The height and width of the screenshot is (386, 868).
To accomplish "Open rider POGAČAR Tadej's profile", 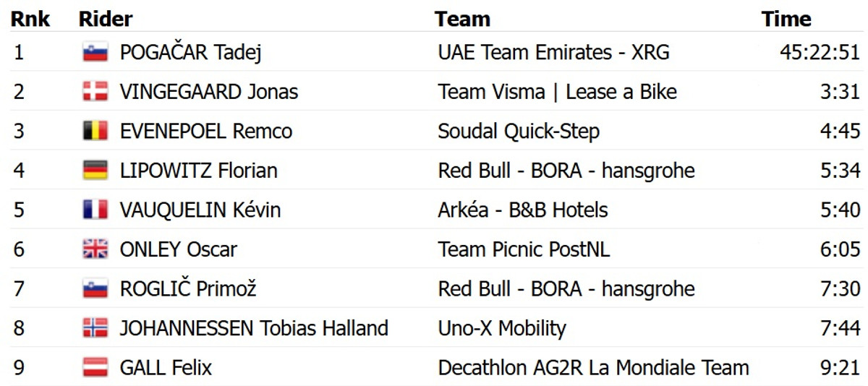I will click(x=190, y=53).
